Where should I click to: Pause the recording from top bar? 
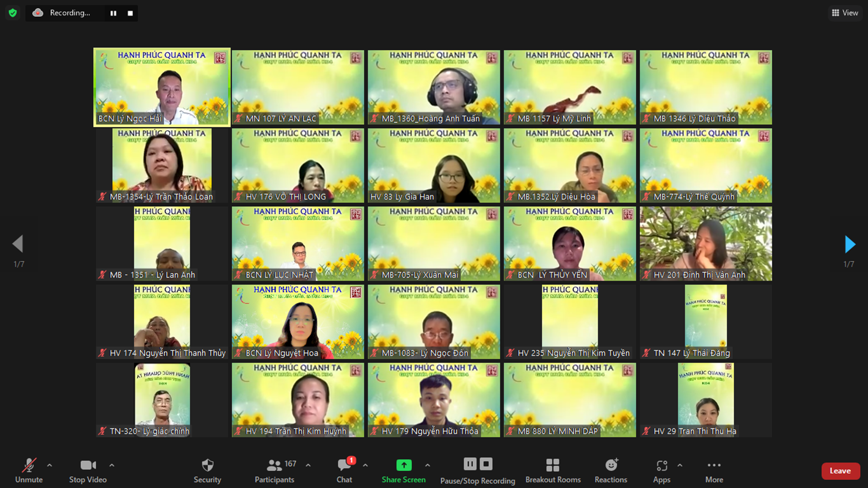113,13
